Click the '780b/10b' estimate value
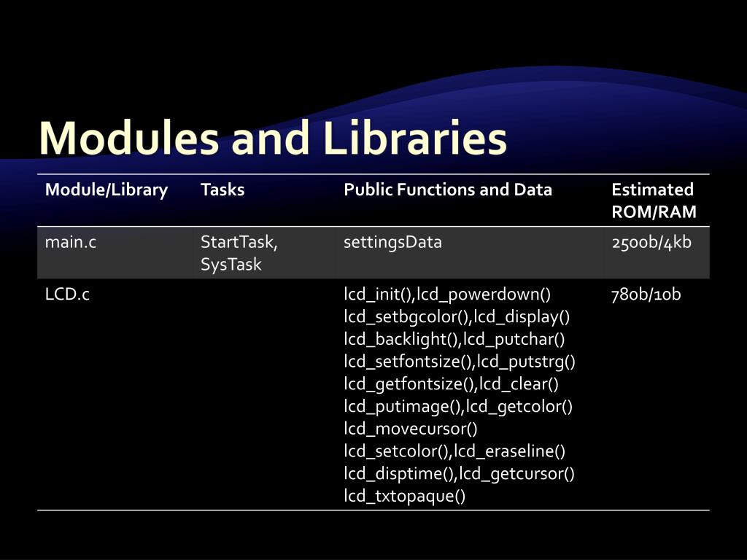 (x=646, y=295)
